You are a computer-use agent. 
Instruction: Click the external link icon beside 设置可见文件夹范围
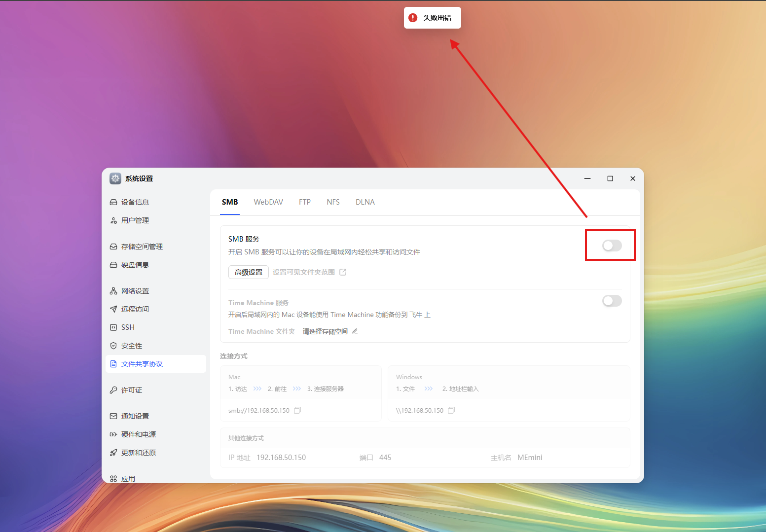tap(343, 272)
